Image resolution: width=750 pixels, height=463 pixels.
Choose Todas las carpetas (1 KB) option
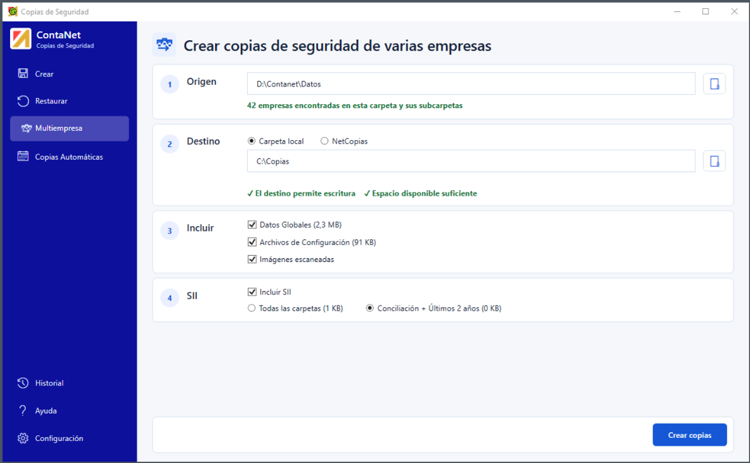(252, 308)
